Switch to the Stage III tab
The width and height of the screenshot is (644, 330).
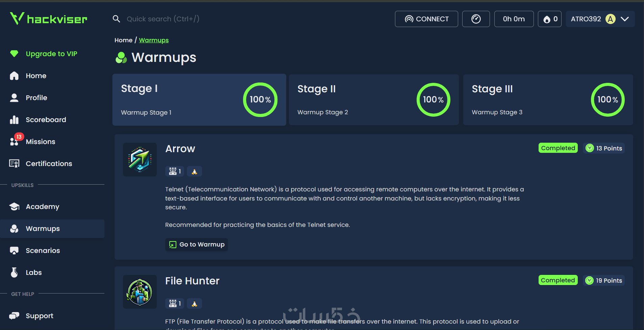548,100
